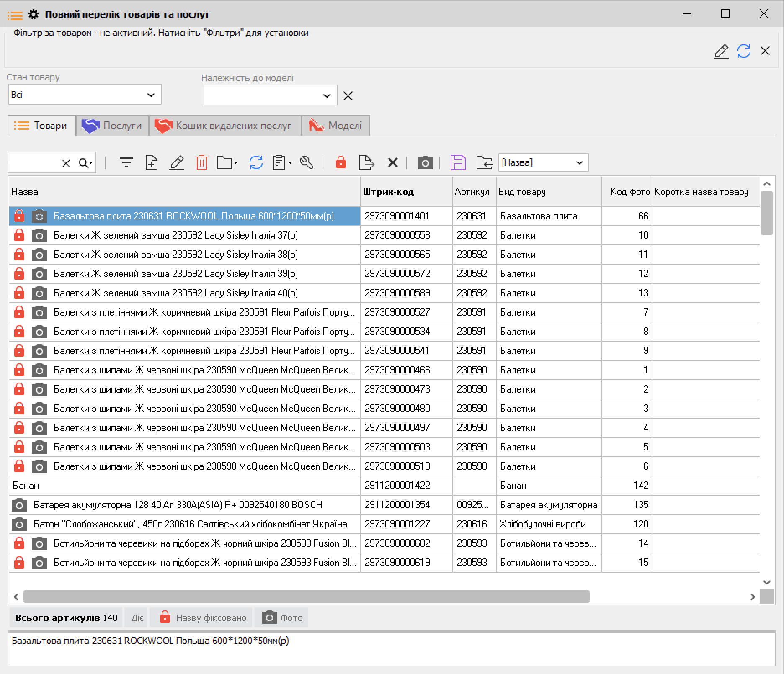Expand the '[Назва]' combo box
The image size is (784, 674).
(579, 162)
